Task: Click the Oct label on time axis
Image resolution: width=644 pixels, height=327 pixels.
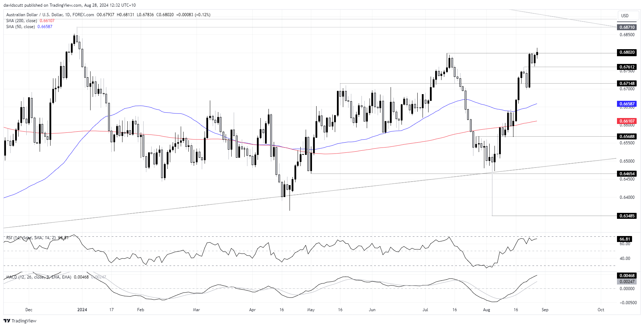Action: click(x=601, y=310)
